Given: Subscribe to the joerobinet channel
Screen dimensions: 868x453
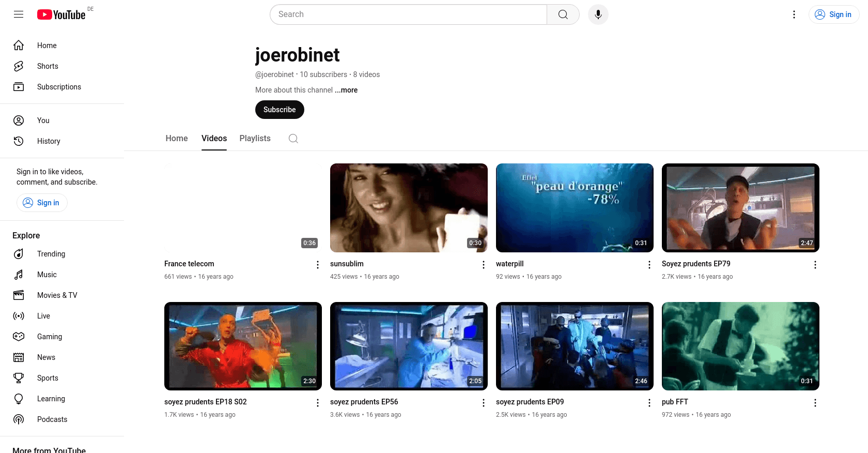Looking at the screenshot, I should (x=280, y=110).
